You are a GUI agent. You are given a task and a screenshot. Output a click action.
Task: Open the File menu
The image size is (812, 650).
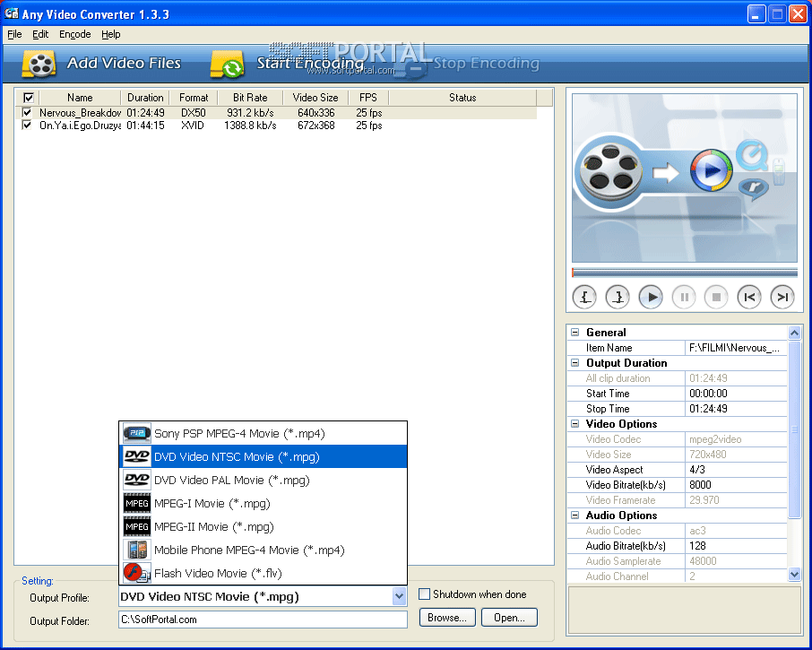tap(14, 34)
